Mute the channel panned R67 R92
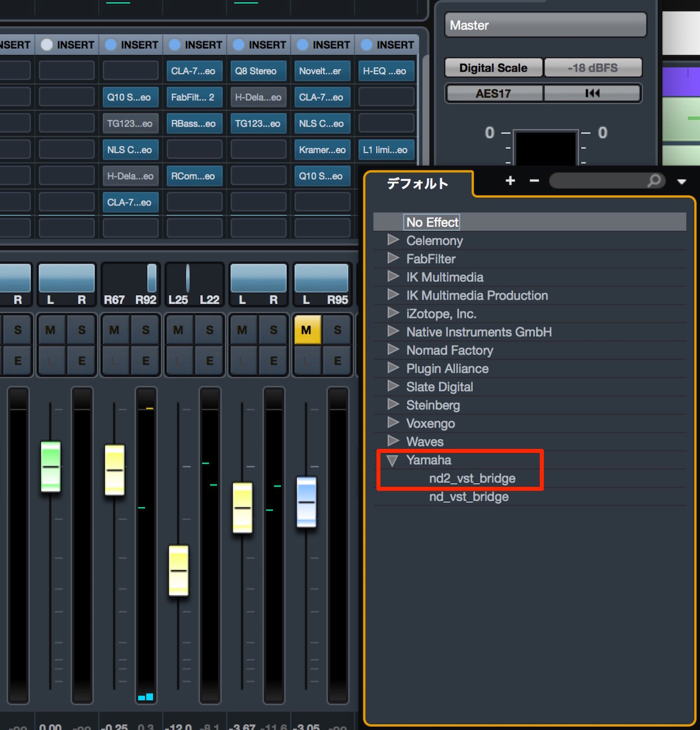The width and height of the screenshot is (700, 730). point(115,330)
